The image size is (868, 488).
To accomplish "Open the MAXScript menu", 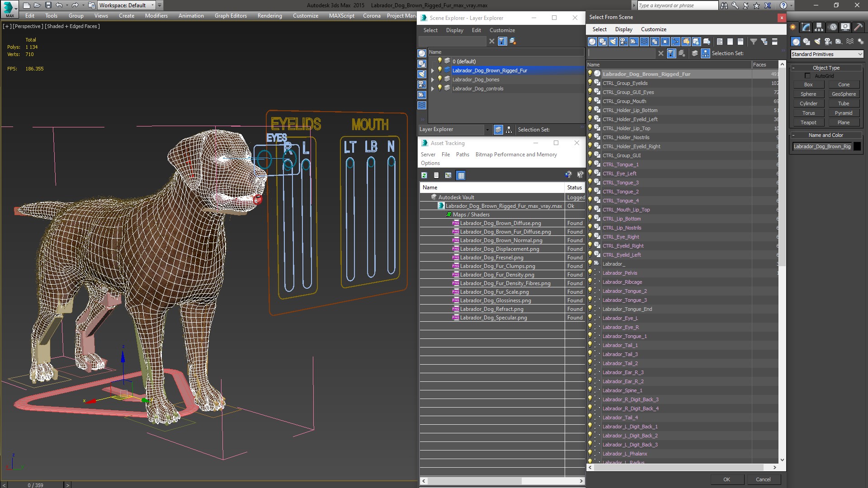I will 342,16.
